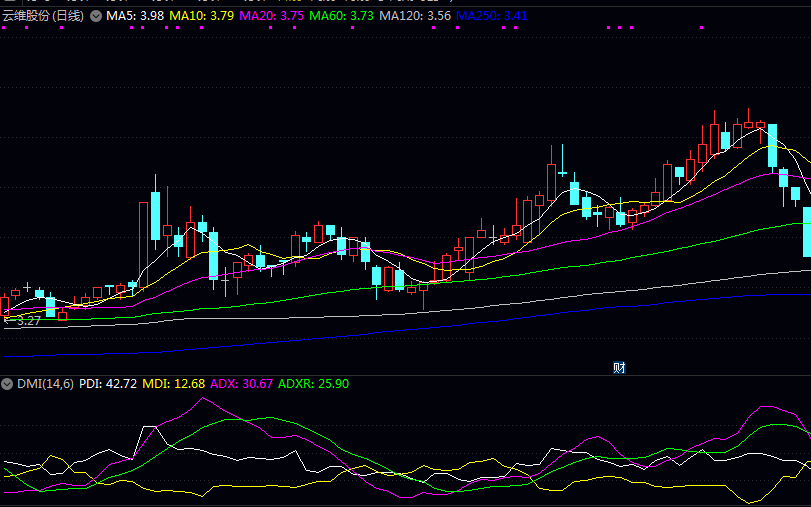Screen dimensions: 811x507
Task: Select the MA5 value label
Action: [x=134, y=16]
